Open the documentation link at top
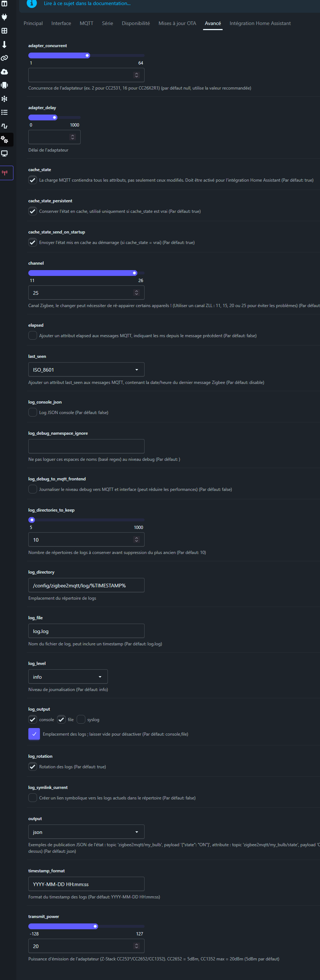 click(87, 3)
